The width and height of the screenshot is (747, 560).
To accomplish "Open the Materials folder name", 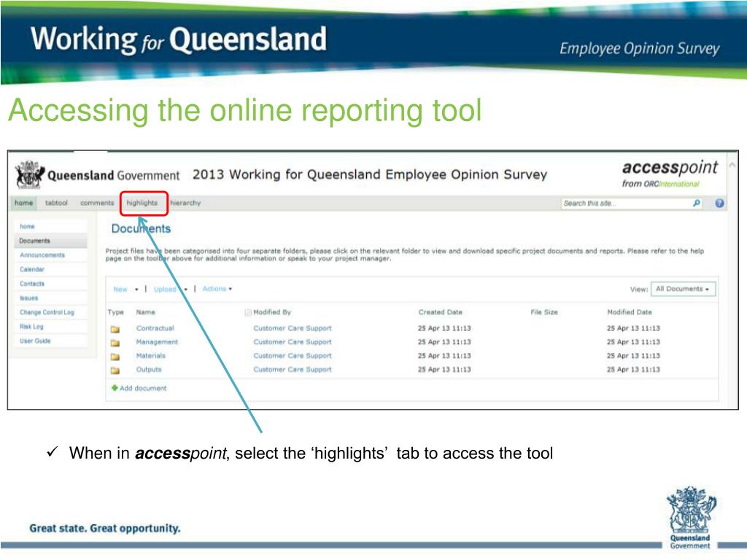I will pyautogui.click(x=150, y=356).
